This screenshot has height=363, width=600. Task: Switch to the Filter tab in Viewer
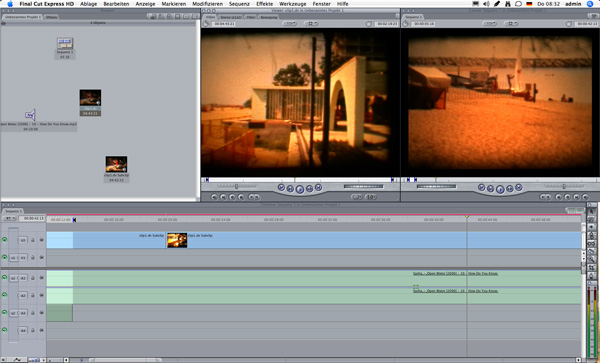(251, 17)
